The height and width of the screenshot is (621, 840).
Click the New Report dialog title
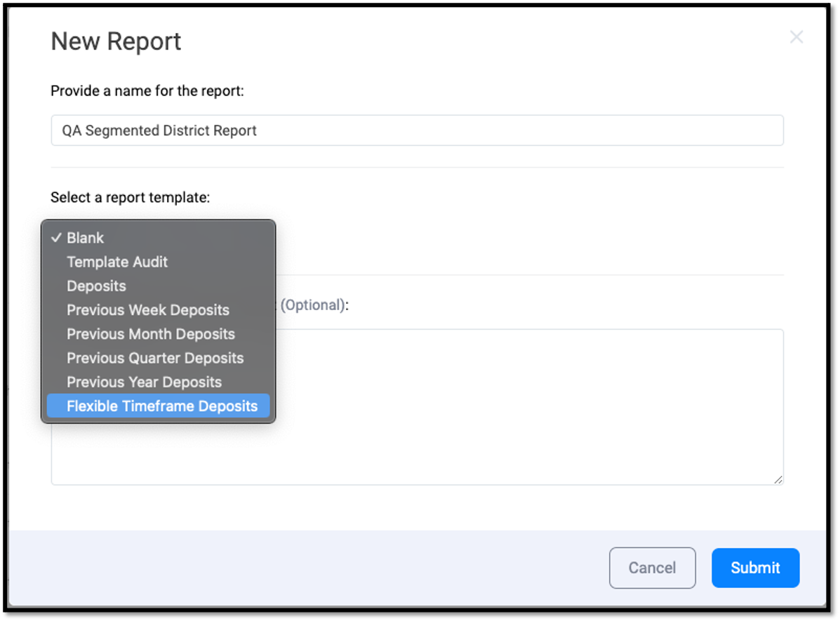click(x=115, y=41)
